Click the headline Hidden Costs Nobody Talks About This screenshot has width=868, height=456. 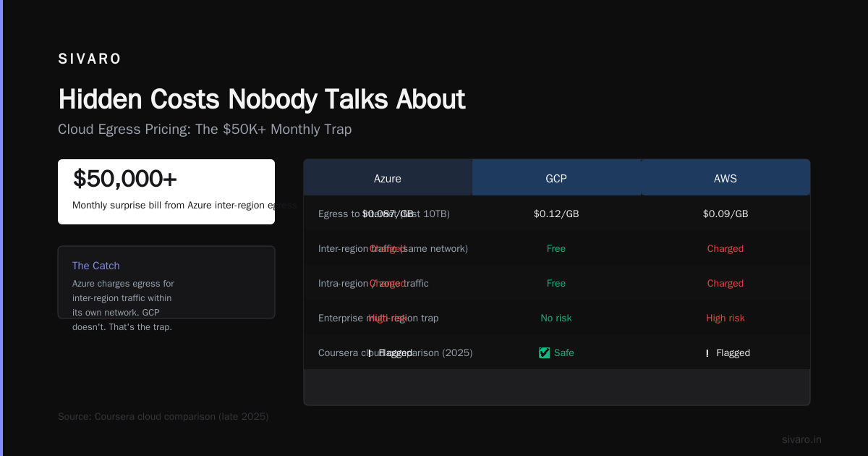click(262, 99)
